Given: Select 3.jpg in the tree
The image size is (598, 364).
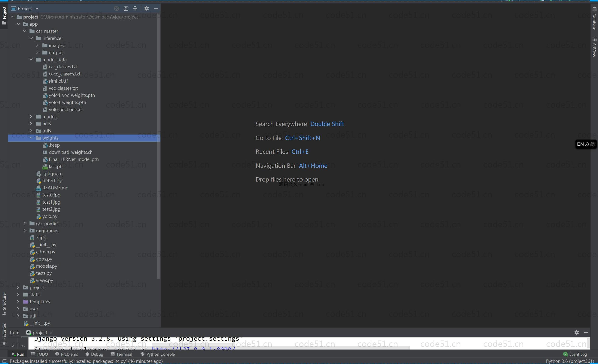Looking at the screenshot, I should [41, 238].
